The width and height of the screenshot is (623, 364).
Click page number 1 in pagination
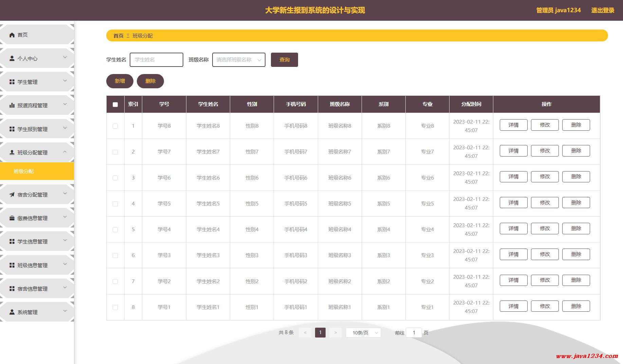coord(320,332)
